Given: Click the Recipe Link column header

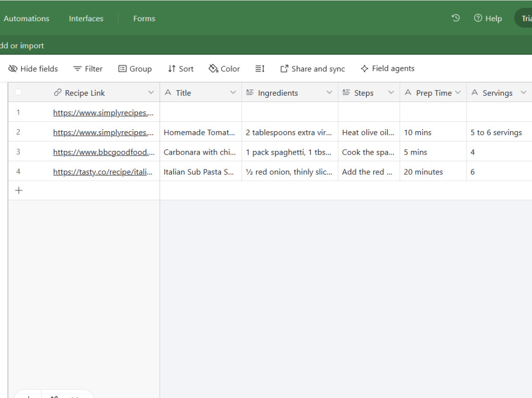Looking at the screenshot, I should coord(84,92).
